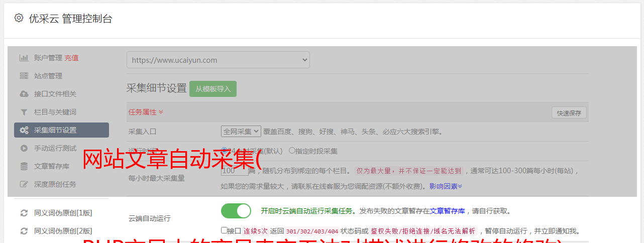Click the play icon for 手动运行测试
Screen dimensions: 644x243
[x=24, y=148]
